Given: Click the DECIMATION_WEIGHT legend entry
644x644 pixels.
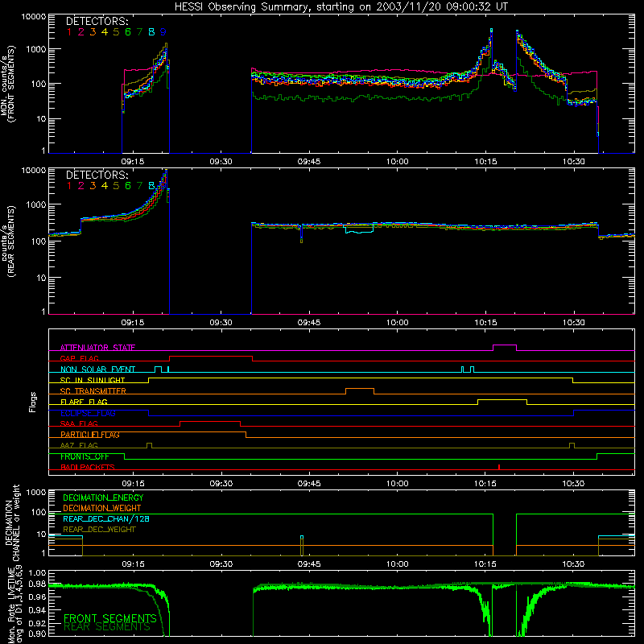Looking at the screenshot, I should tap(102, 509).
